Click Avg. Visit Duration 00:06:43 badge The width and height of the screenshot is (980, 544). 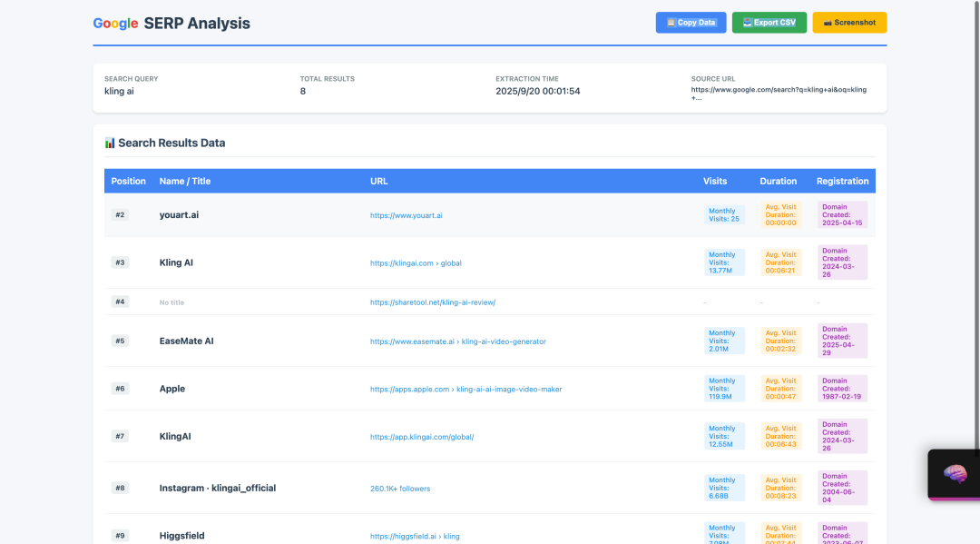[781, 437]
